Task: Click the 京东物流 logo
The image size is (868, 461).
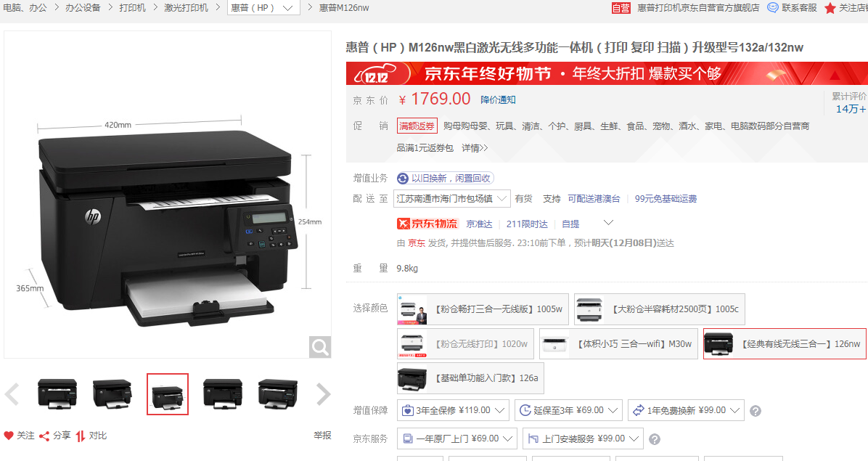Action: point(427,224)
